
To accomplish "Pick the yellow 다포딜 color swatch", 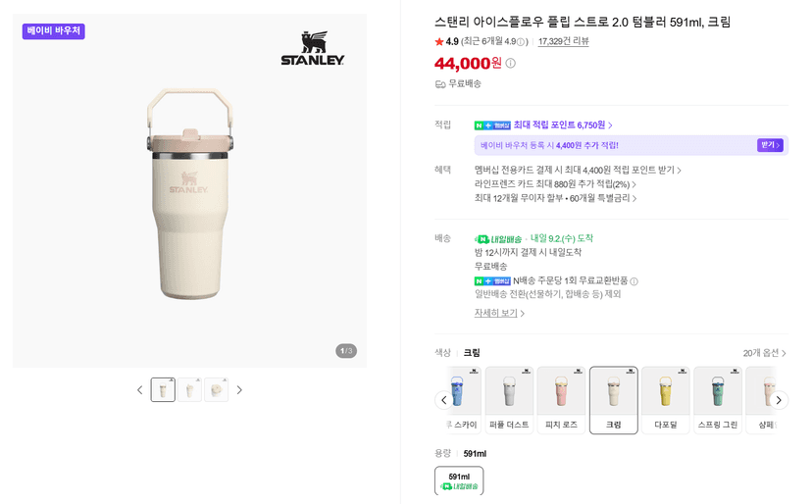I will coord(666,400).
